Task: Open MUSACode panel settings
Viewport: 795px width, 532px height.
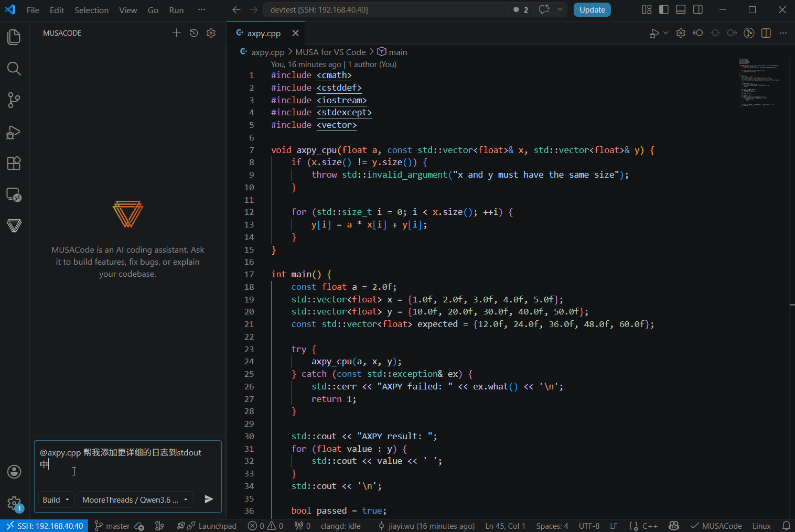Action: tap(211, 33)
